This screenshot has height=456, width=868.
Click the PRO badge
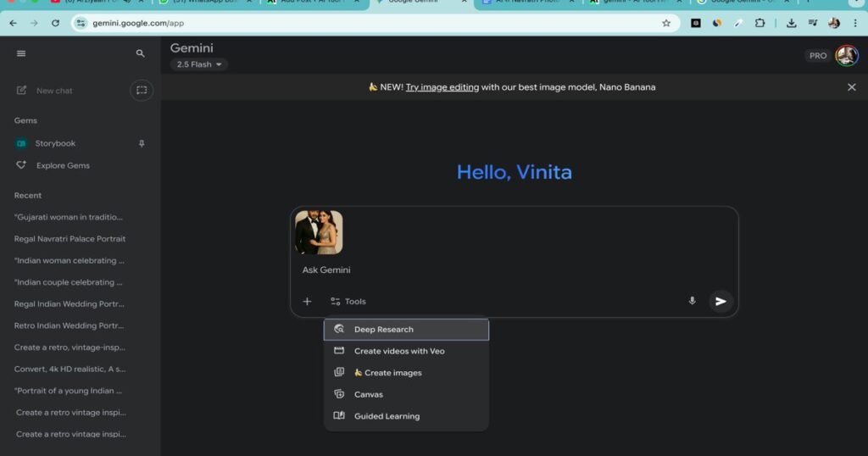(818, 55)
